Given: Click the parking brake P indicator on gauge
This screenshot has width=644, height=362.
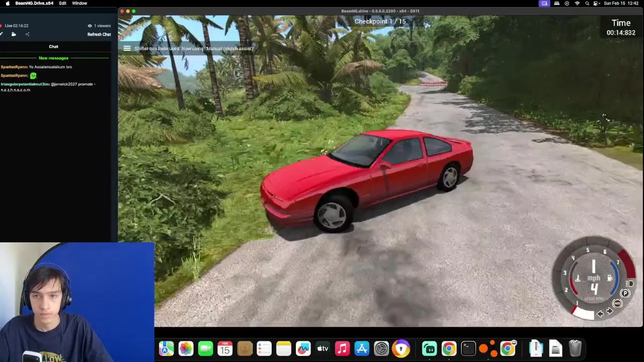Looking at the screenshot, I should tap(625, 294).
